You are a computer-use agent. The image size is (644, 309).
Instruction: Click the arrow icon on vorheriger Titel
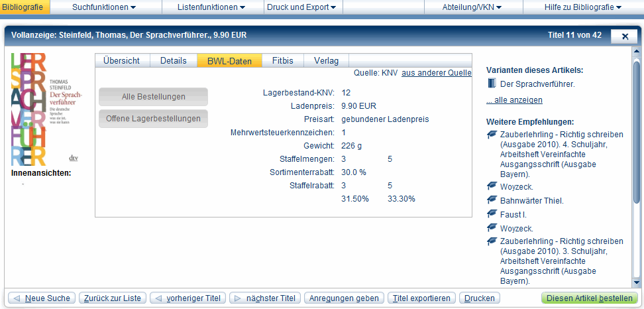pyautogui.click(x=158, y=298)
